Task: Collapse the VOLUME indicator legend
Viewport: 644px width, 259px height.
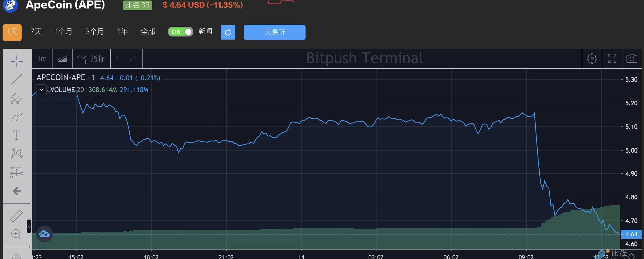Action: pyautogui.click(x=41, y=90)
